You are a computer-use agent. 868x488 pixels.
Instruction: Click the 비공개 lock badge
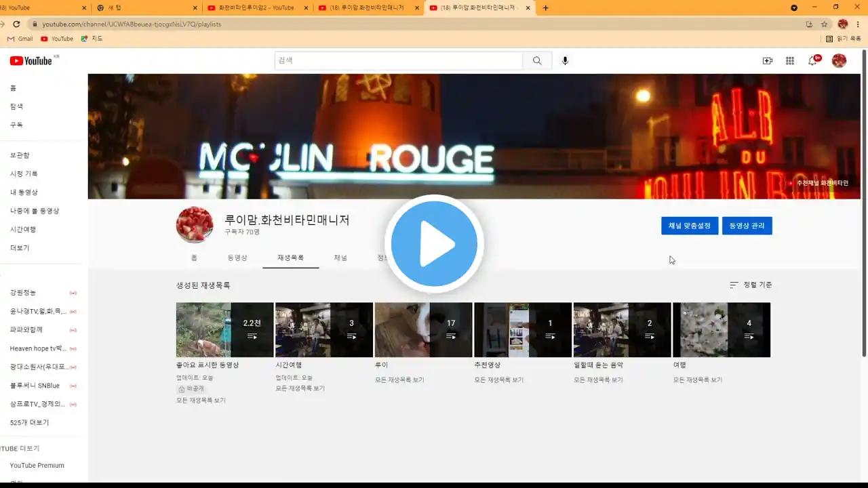tap(191, 389)
